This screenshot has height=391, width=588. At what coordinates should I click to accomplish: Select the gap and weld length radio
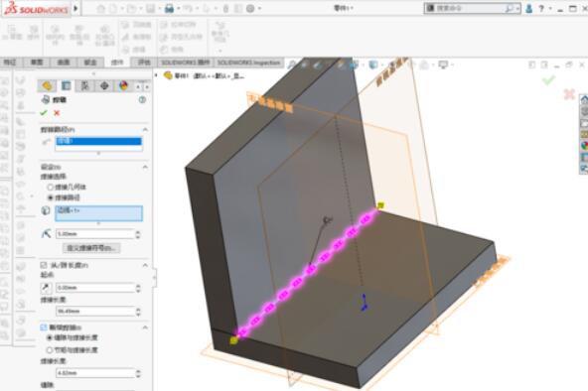pyautogui.click(x=49, y=337)
